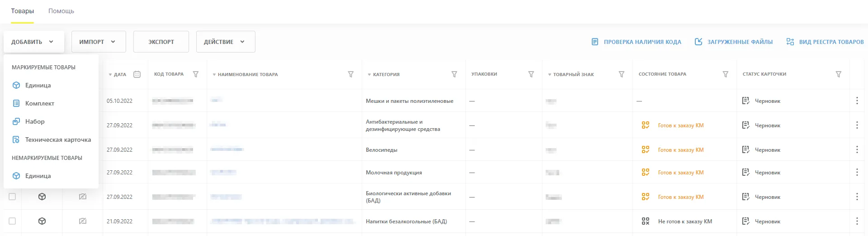The height and width of the screenshot is (236, 868).
Task: Open filter icon for Наименование товара column
Action: coord(350,74)
